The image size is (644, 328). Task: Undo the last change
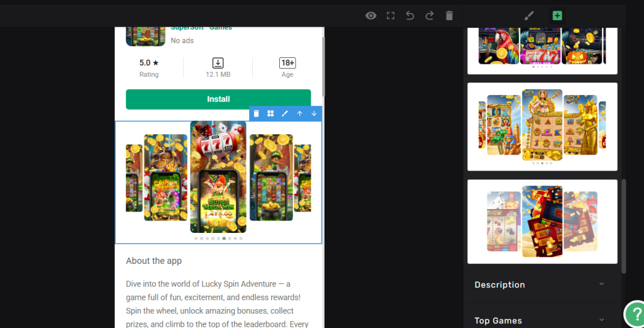[x=410, y=16]
